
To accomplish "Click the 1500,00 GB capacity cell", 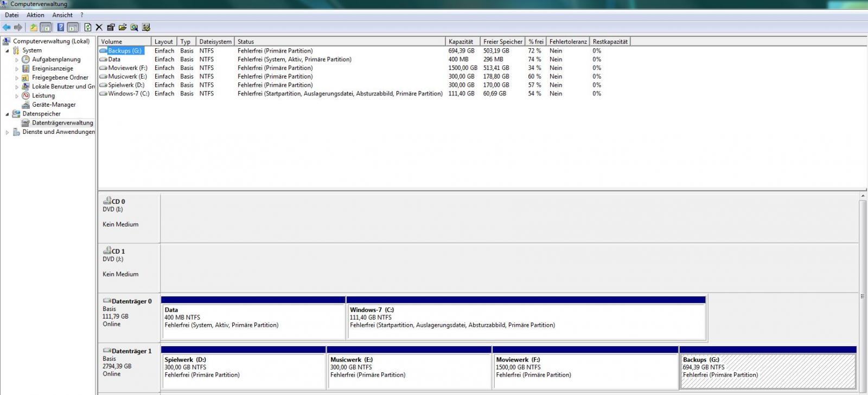I will (x=463, y=68).
